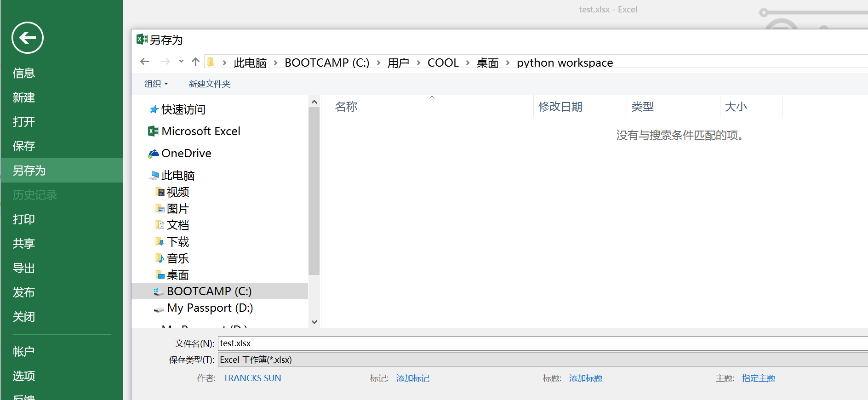Open the 组织 dropdown menu
This screenshot has width=868, height=400.
pyautogui.click(x=156, y=84)
